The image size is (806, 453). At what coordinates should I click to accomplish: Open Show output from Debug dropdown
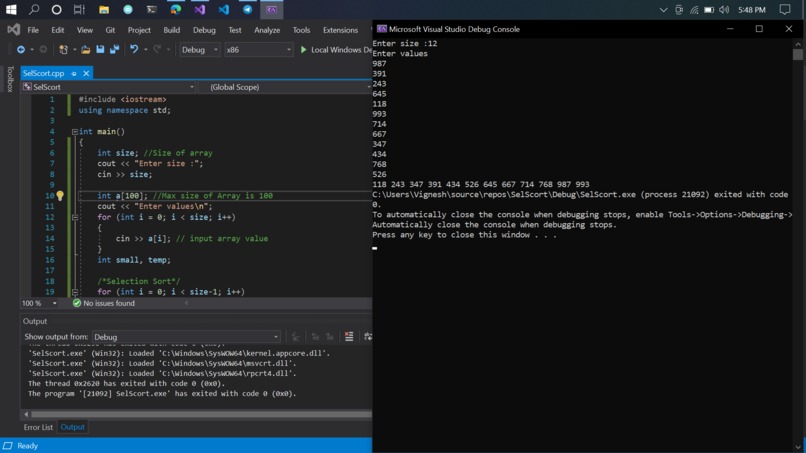(187, 337)
